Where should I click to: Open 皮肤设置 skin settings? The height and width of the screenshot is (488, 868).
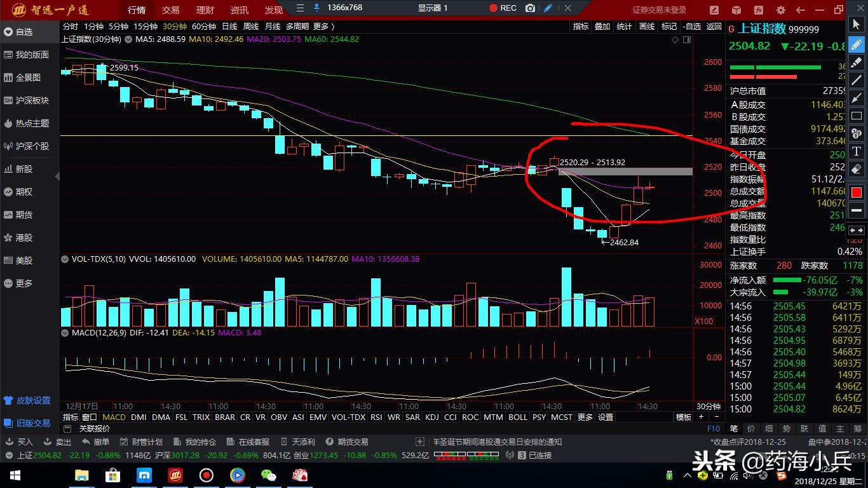coord(27,400)
